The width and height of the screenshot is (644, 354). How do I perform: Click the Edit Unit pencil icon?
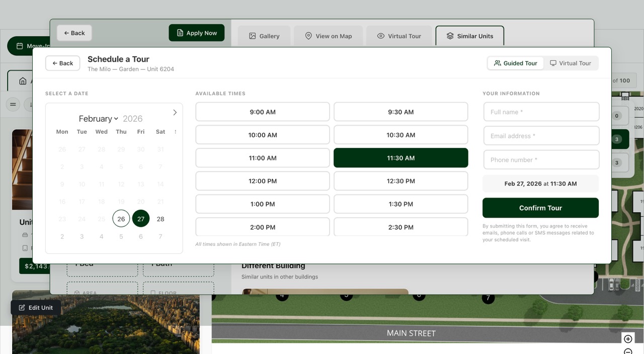click(x=21, y=307)
